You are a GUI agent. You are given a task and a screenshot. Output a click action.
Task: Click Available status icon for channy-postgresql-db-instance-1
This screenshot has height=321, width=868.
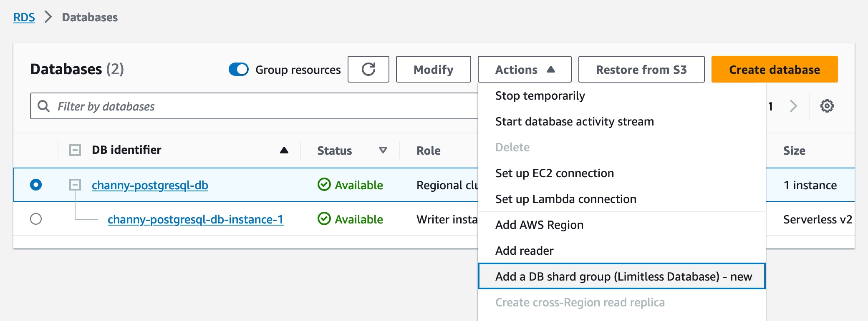click(324, 218)
